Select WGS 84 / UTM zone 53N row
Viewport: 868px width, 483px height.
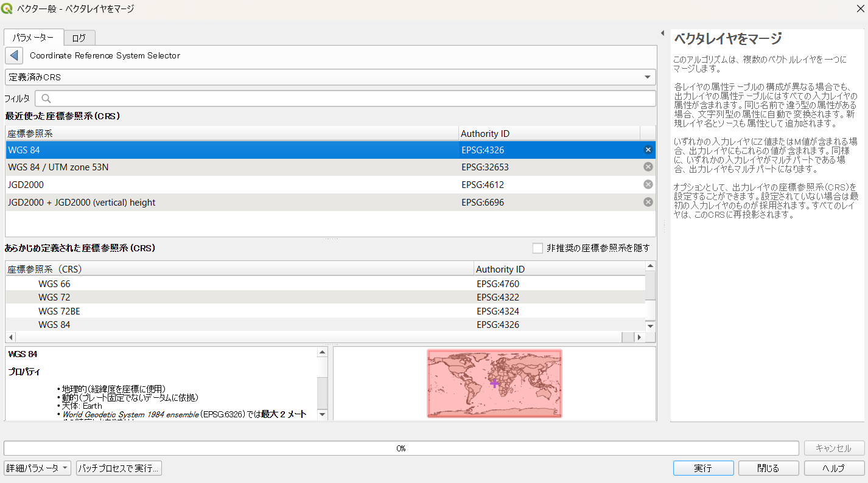click(x=331, y=167)
